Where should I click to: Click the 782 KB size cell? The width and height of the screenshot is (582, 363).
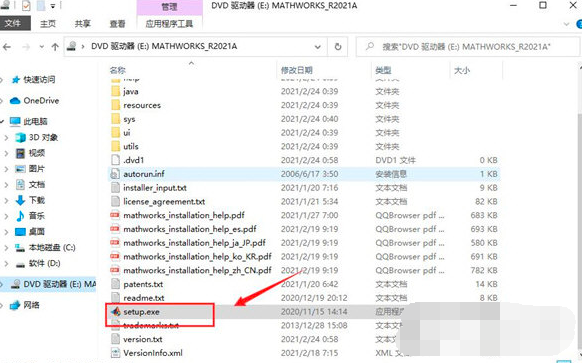point(484,270)
